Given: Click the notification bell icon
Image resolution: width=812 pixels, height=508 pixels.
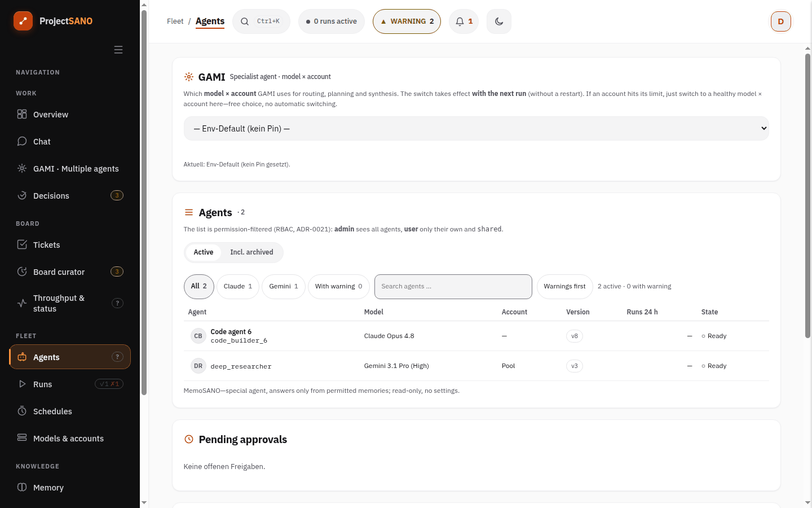Looking at the screenshot, I should (460, 21).
